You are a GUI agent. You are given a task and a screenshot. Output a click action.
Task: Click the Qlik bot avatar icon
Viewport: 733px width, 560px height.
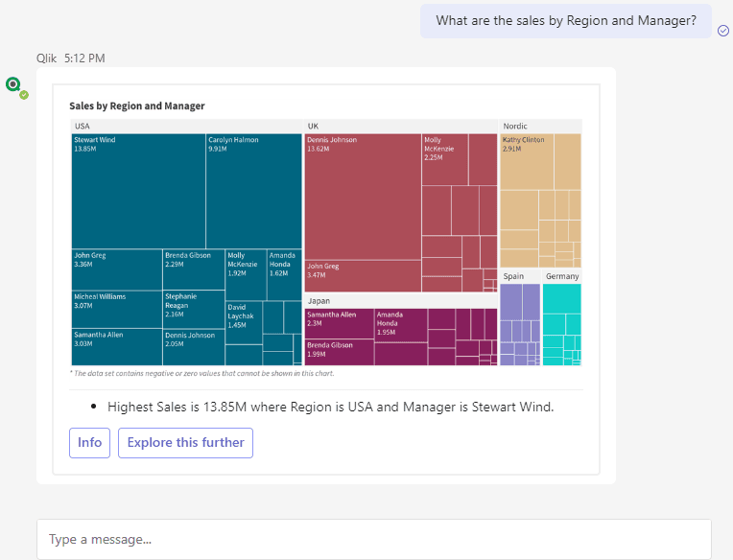click(x=13, y=84)
